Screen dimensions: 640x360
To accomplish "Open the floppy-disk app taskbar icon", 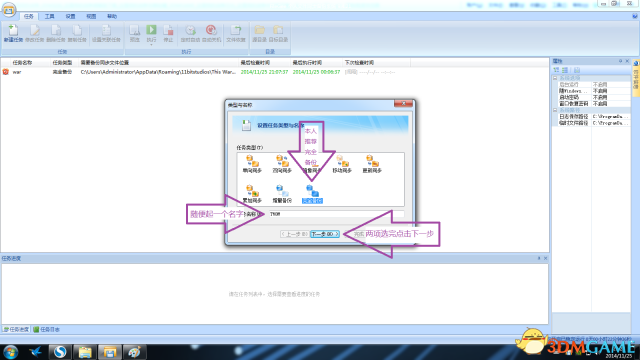I will click(x=109, y=352).
